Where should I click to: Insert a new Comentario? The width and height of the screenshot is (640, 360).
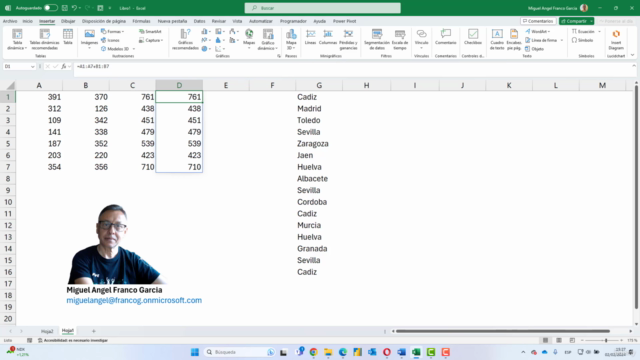point(446,37)
